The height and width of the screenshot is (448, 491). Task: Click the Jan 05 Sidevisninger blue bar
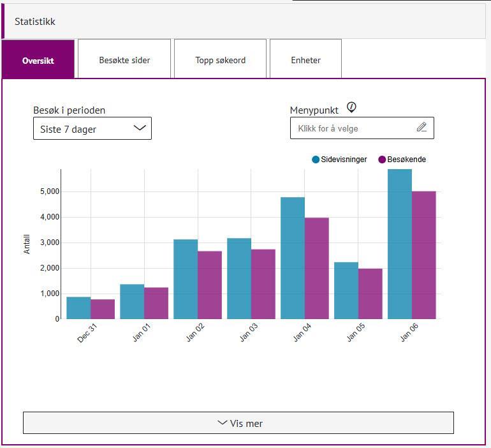tap(346, 290)
